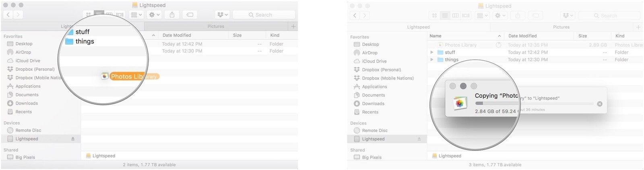644x170 pixels.
Task: Click the Edit Tags icon in left toolbar
Action: point(190,15)
